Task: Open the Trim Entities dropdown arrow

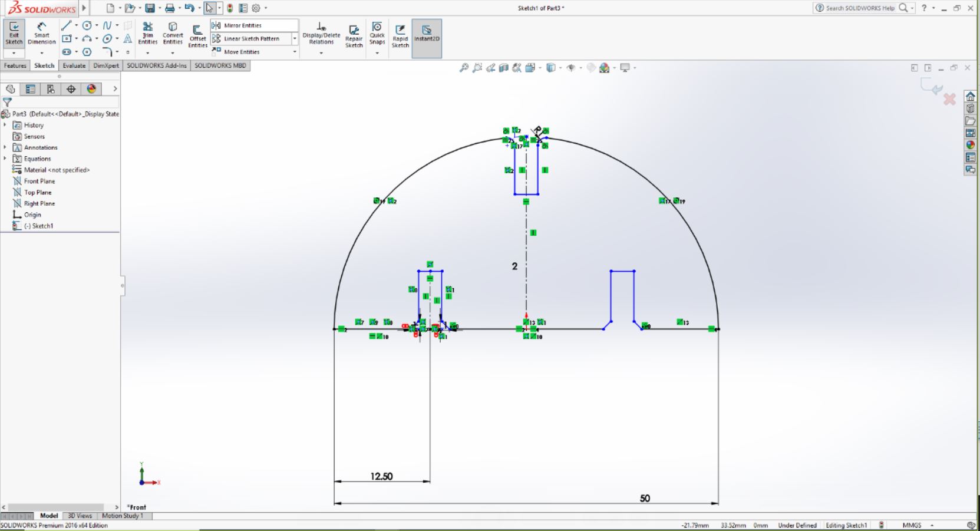Action: [x=147, y=53]
